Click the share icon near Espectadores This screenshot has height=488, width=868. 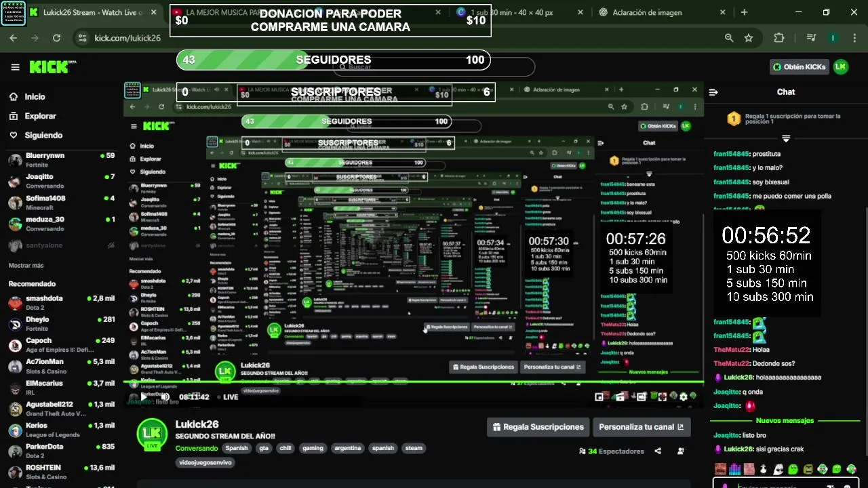[658, 451]
